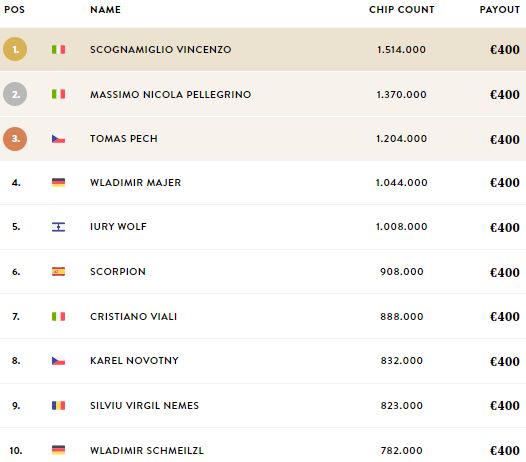Click the Spanish flag beside Scorpion
The height and width of the screenshot is (462, 526).
pos(58,271)
